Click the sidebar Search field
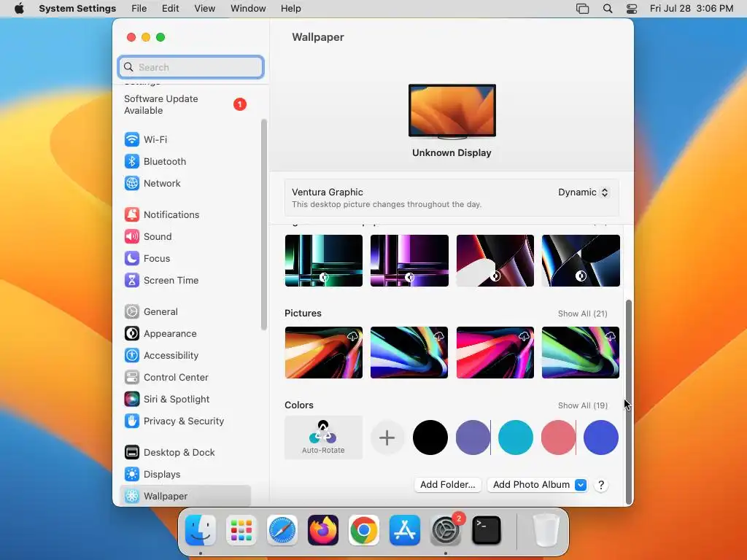747x560 pixels. point(190,67)
